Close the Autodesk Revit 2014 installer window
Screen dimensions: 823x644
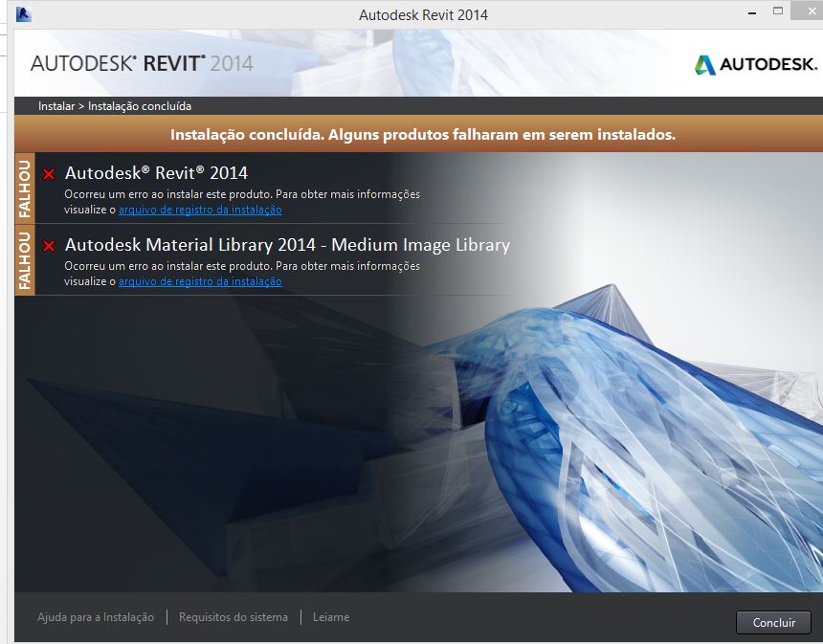[811, 11]
